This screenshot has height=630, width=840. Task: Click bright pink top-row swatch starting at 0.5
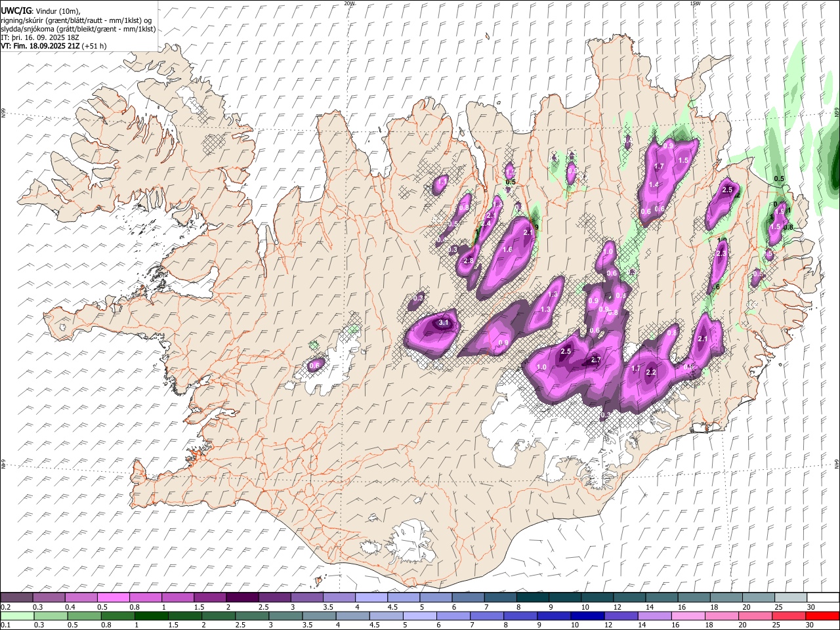click(114, 598)
